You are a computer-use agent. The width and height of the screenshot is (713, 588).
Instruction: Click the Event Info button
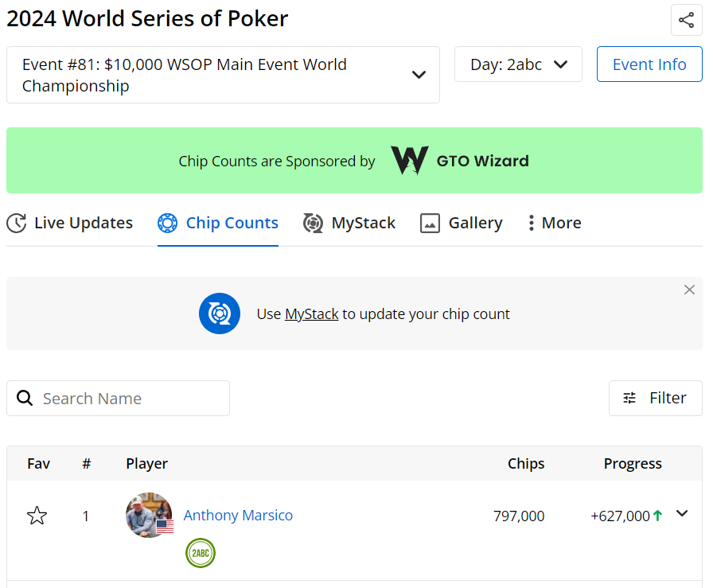[649, 64]
